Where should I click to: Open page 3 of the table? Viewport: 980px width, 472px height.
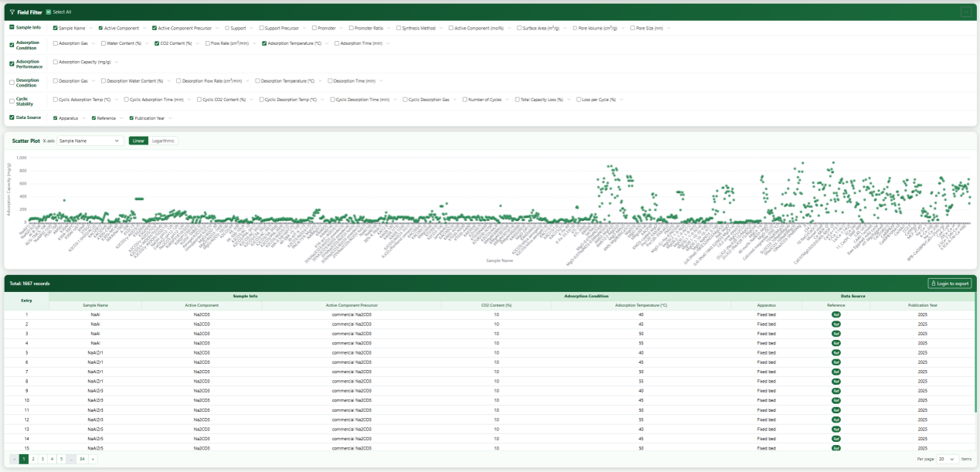point(43,459)
